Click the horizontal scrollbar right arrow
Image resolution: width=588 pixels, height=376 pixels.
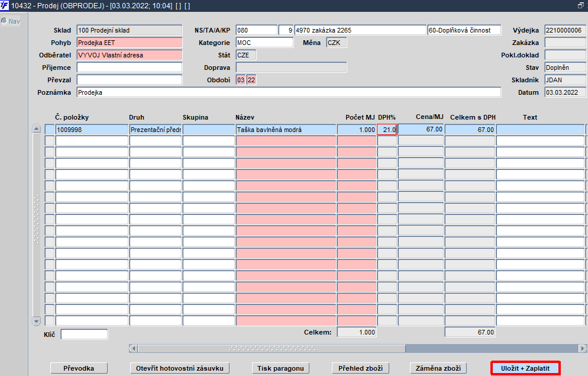(582, 348)
